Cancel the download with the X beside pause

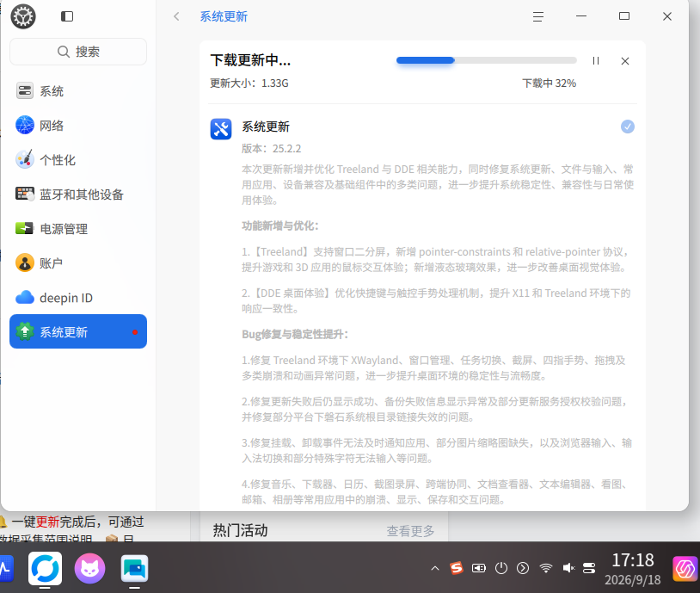pyautogui.click(x=625, y=61)
